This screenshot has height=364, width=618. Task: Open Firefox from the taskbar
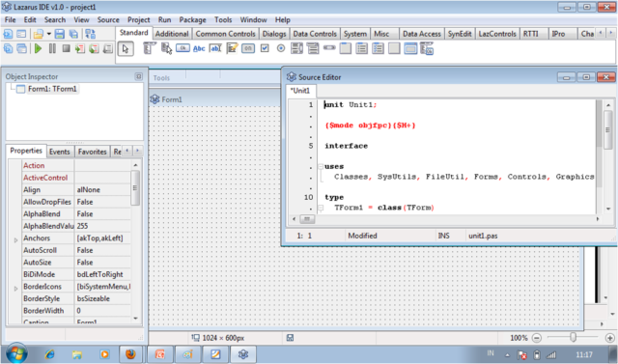[x=130, y=354]
